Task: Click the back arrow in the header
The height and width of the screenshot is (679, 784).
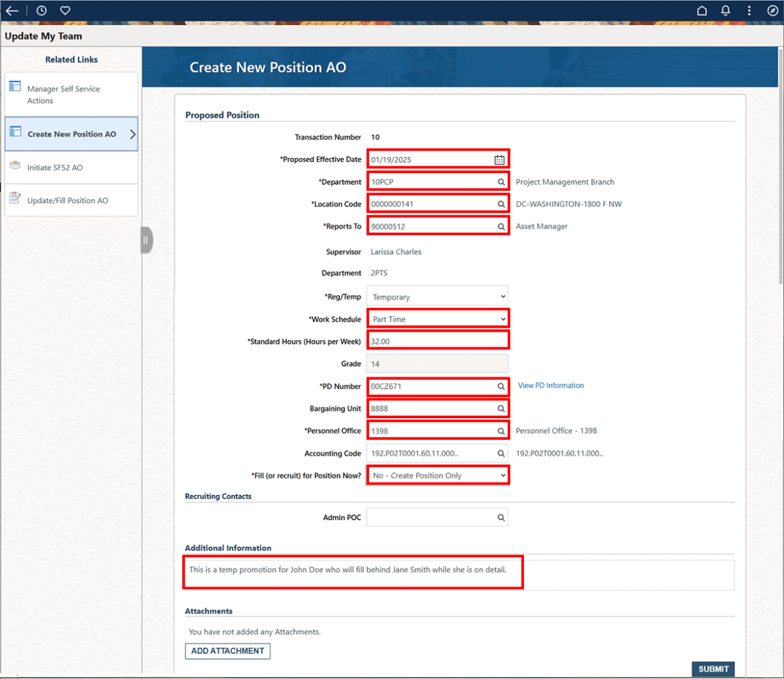Action: [x=12, y=10]
